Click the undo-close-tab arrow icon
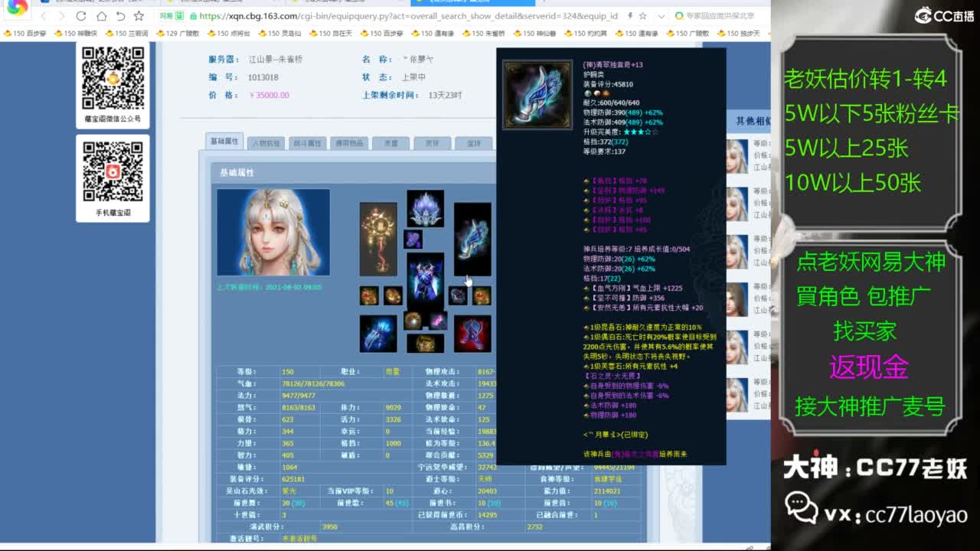Image resolution: width=980 pixels, height=551 pixels. tap(120, 16)
